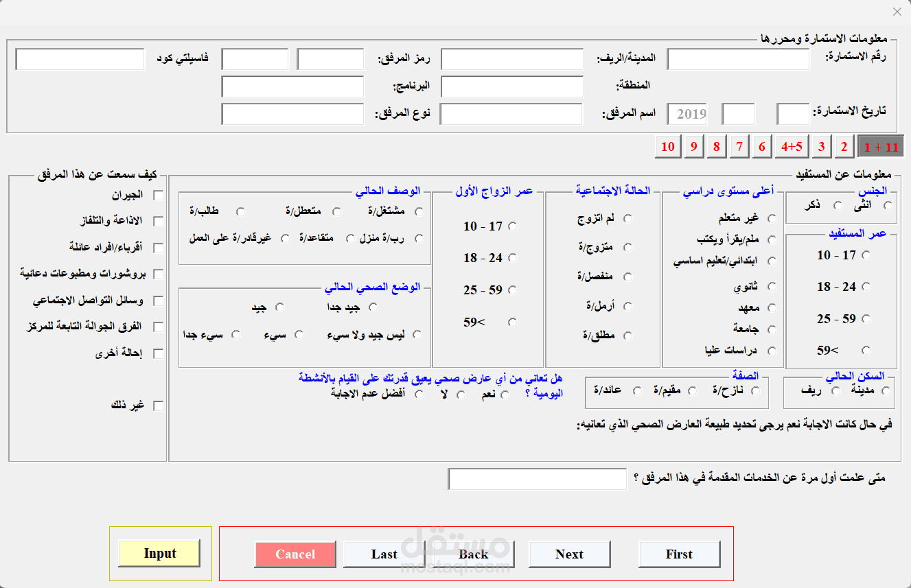
Task: Choose معهد education level
Action: click(772, 307)
